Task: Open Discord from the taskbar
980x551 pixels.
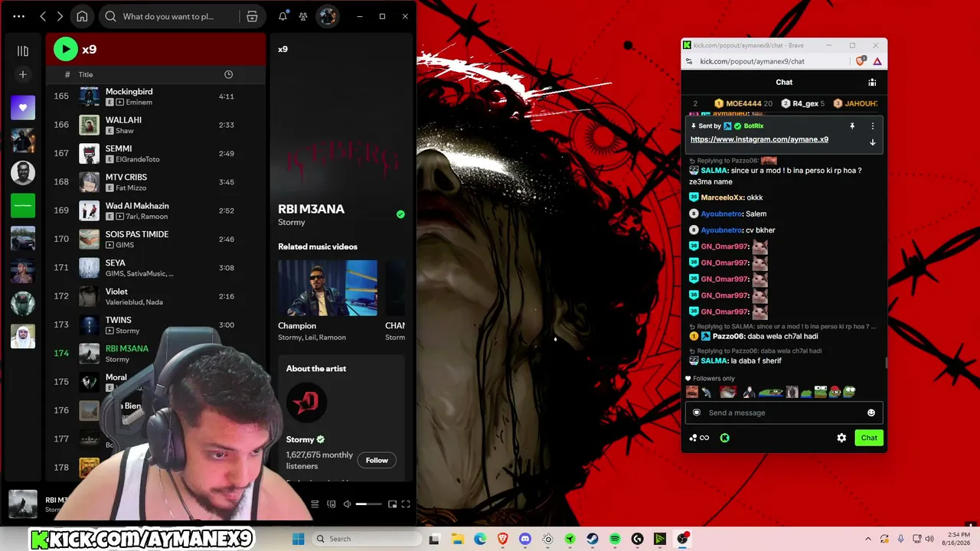Action: [525, 539]
